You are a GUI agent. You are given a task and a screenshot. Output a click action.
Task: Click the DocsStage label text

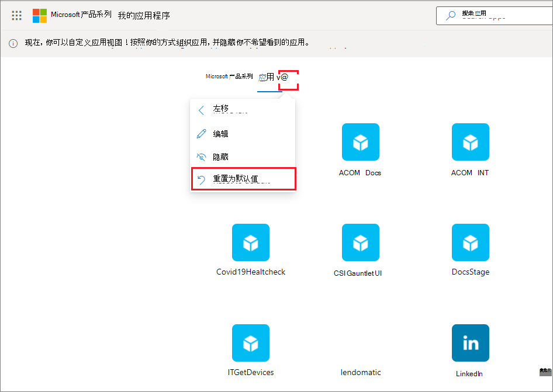click(471, 272)
